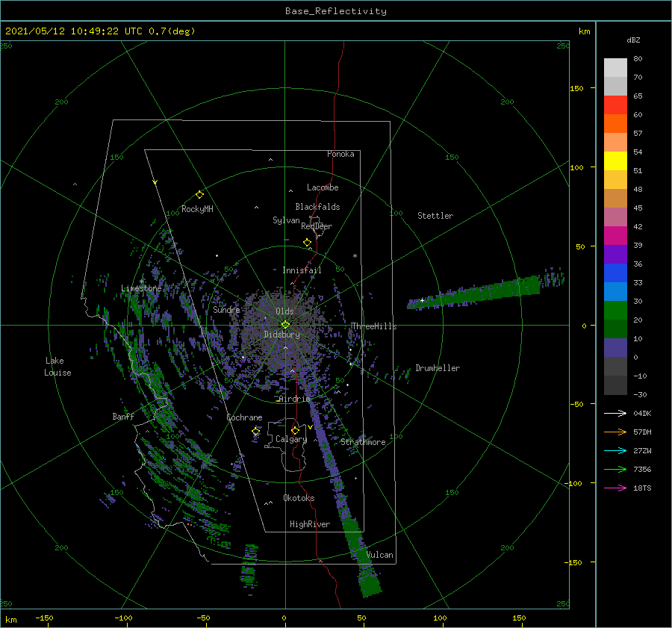Click the Calgary city label
The image size is (672, 628).
point(291,439)
